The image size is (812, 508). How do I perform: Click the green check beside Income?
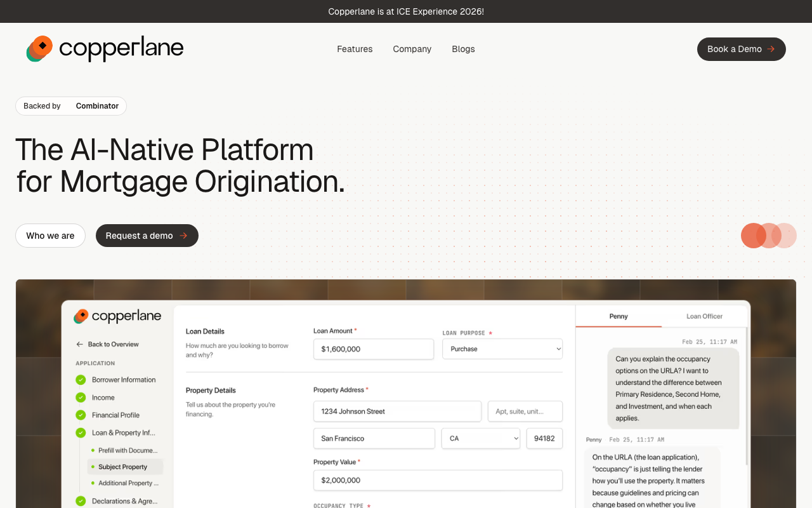pos(81,398)
